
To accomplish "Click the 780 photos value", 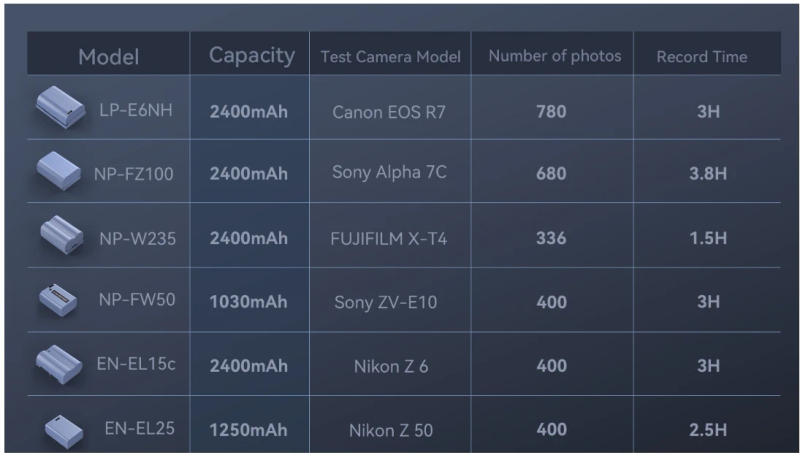I will tap(551, 111).
